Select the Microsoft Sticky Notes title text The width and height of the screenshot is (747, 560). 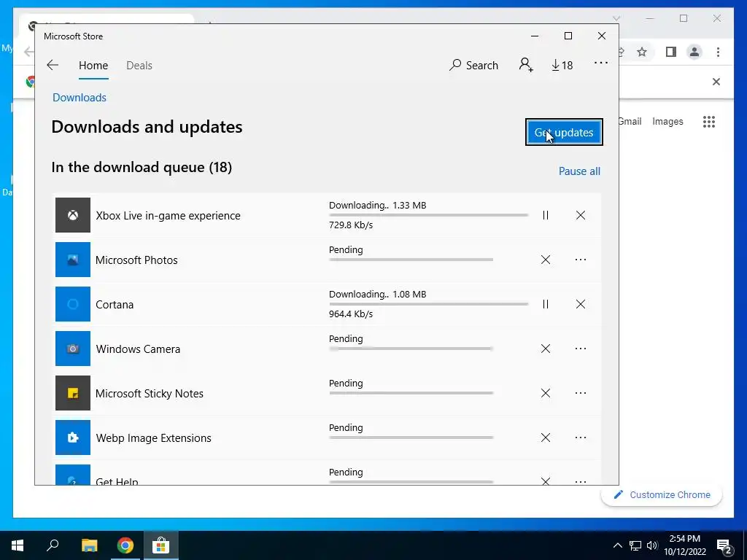(149, 393)
